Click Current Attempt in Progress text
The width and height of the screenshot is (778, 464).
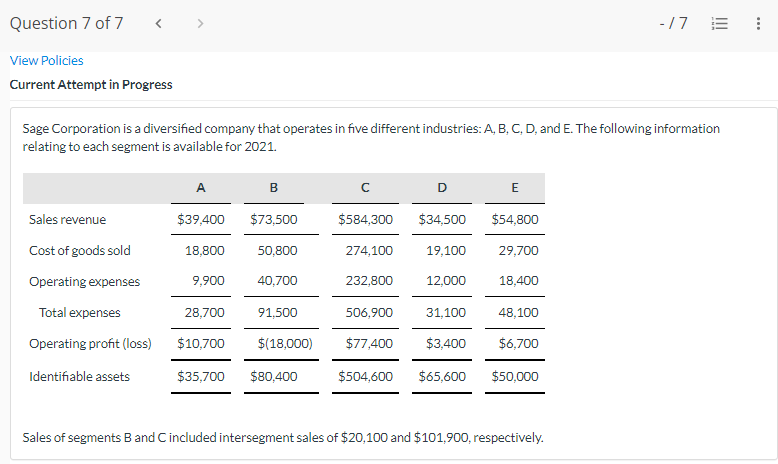click(91, 85)
